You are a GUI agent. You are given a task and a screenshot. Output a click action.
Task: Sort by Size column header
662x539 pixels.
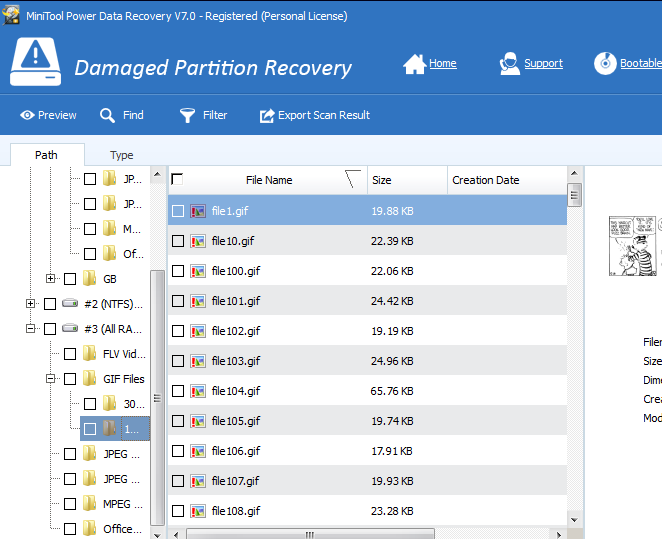coord(407,180)
